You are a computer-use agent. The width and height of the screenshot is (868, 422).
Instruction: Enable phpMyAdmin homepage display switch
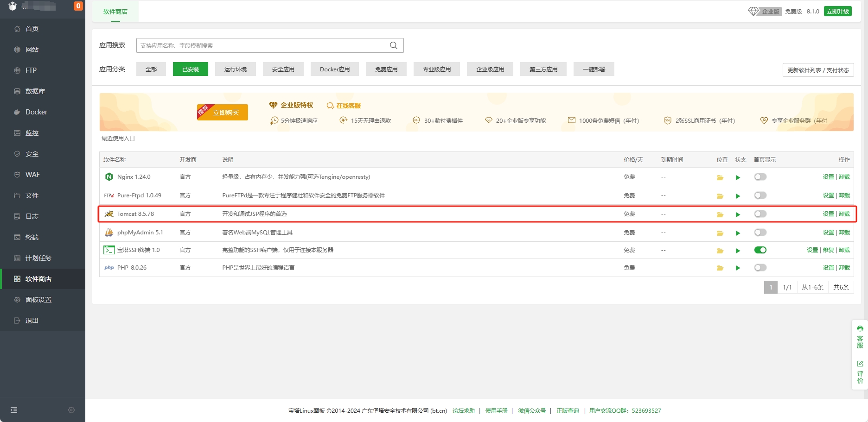point(760,232)
